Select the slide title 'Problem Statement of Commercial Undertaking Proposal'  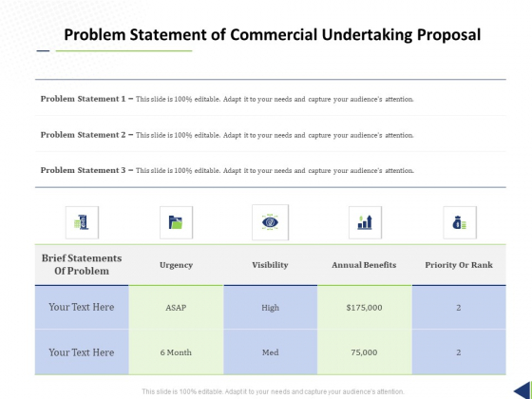273,34
